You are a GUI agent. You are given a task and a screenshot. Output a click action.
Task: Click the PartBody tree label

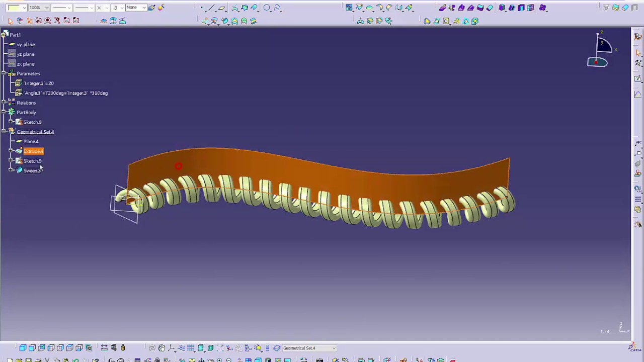point(26,112)
